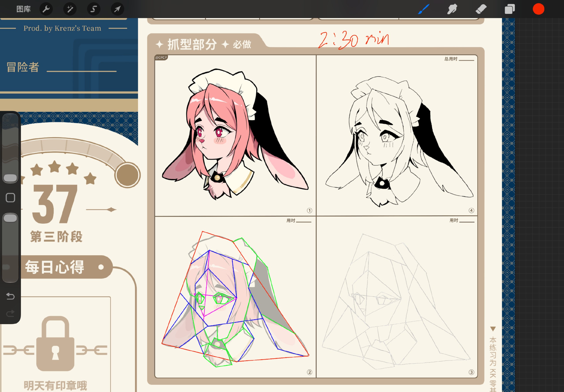Click the '@CPCP' credit tag
Screen dimensions: 564x392
[x=161, y=58]
